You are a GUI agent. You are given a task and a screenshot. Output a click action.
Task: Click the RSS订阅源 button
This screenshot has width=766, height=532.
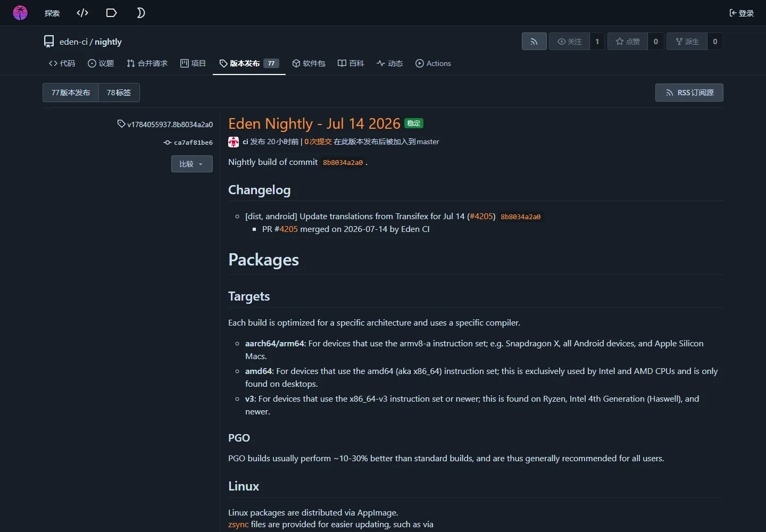[689, 93]
